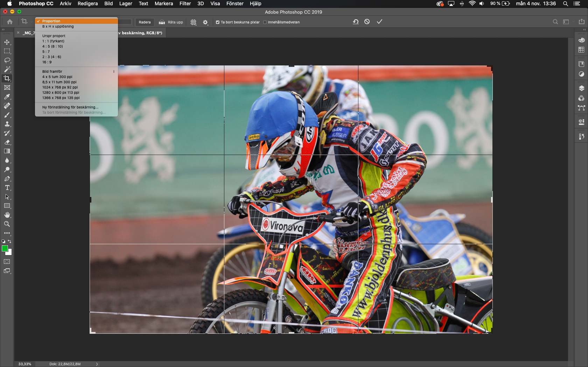Open the search icon in options bar
The image size is (588, 367).
[x=555, y=22]
